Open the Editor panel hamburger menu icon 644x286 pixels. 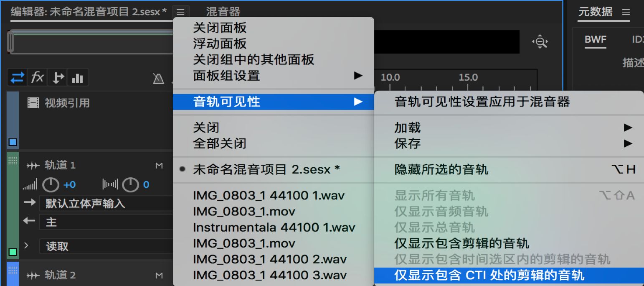[181, 12]
